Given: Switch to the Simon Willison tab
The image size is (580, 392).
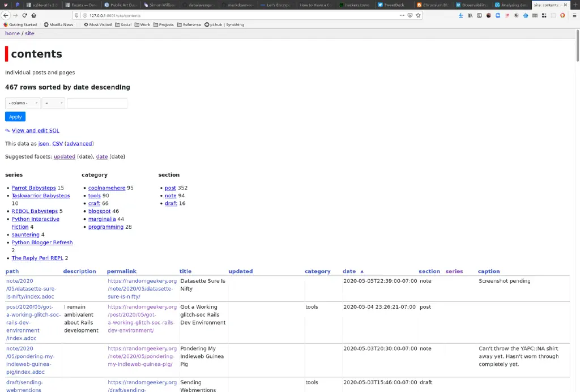Looking at the screenshot, I should tap(159, 5).
